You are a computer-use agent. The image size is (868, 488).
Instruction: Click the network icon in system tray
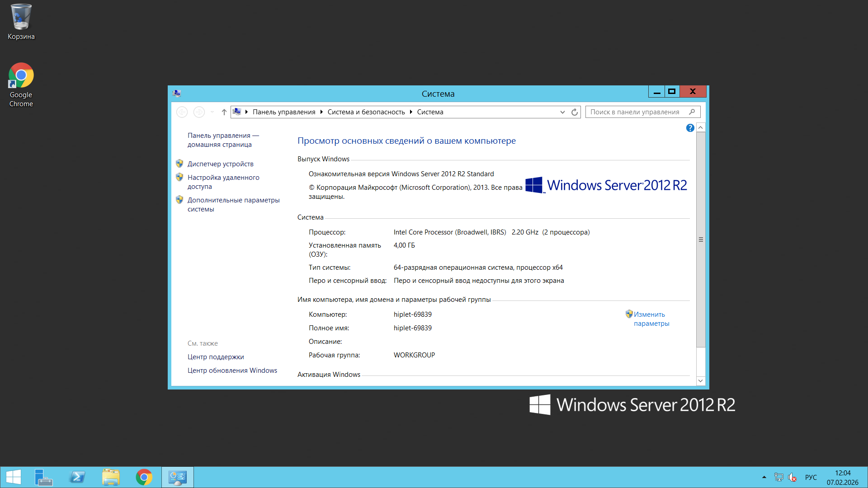(778, 477)
